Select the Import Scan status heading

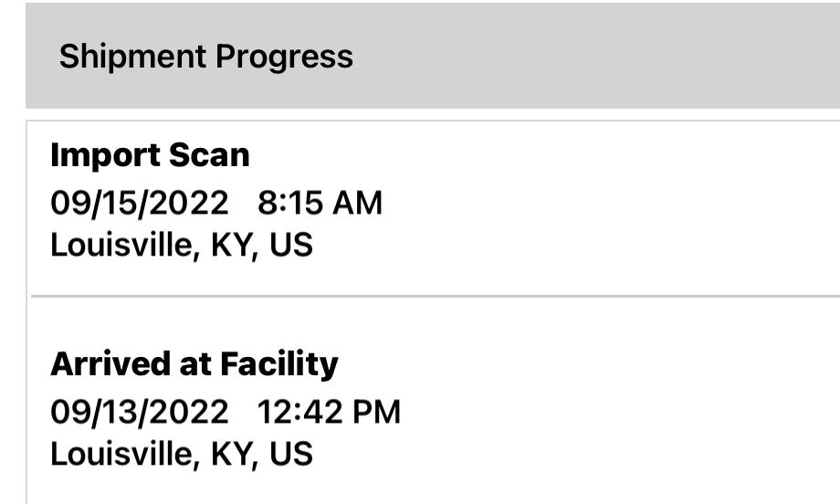click(x=150, y=155)
